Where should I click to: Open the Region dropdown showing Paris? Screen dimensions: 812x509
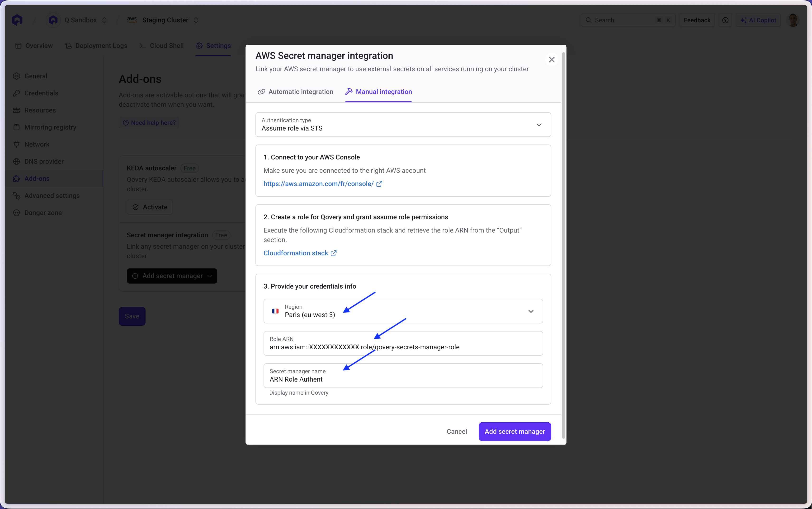coord(403,311)
